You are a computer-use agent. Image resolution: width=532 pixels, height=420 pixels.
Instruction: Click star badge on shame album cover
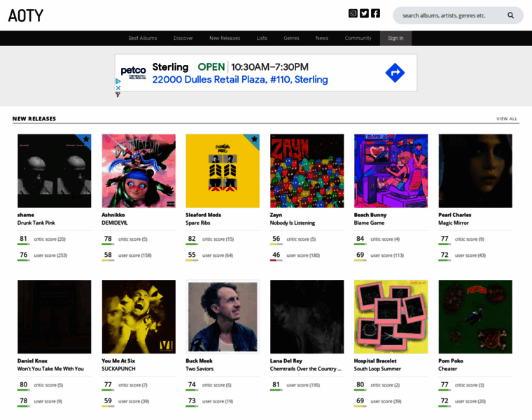[86, 139]
